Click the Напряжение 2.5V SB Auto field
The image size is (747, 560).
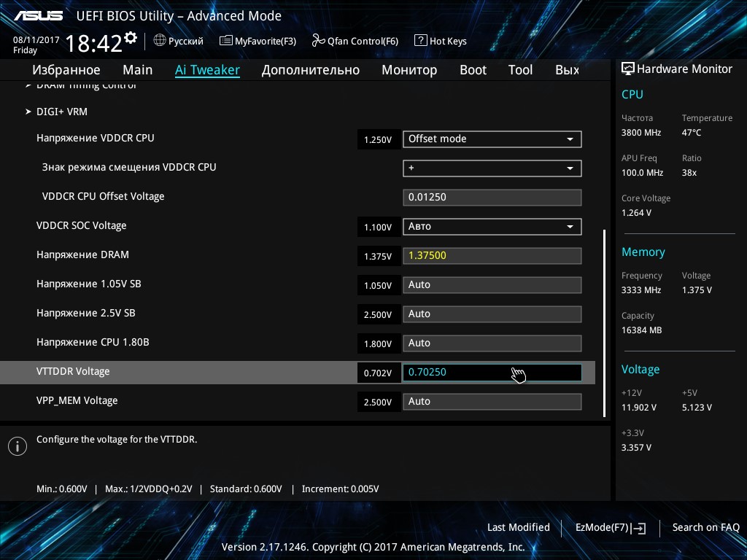click(492, 314)
